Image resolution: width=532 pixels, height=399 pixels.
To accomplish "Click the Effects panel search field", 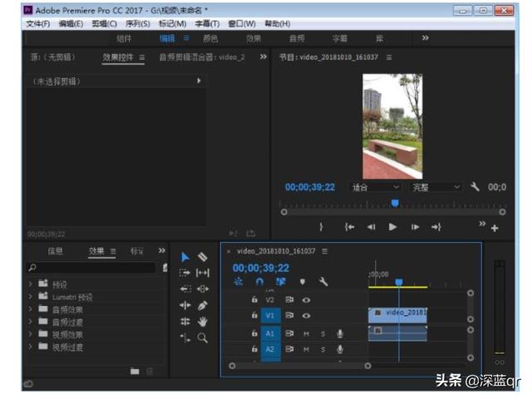I will point(91,268).
